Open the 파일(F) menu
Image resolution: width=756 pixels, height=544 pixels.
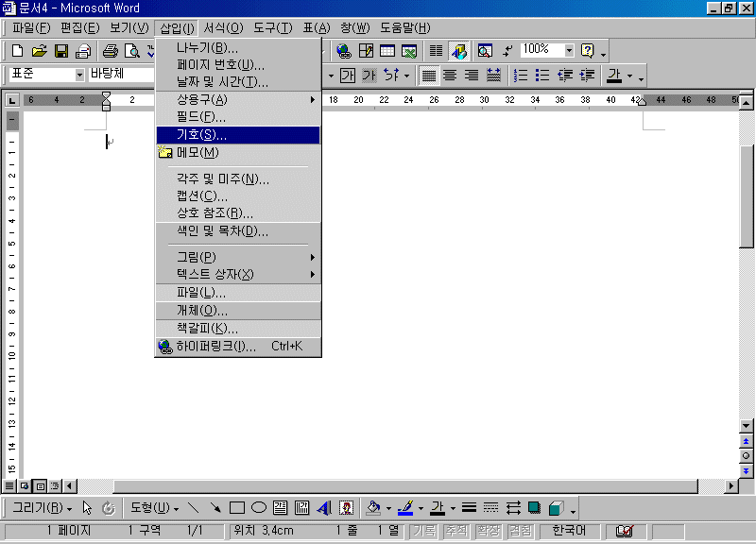pos(31,28)
